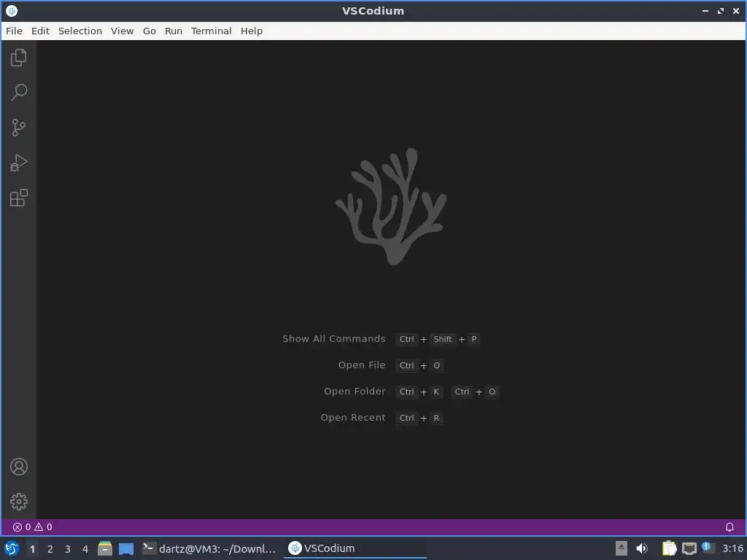Click the Open Recent label
747x560 pixels.
(353, 417)
